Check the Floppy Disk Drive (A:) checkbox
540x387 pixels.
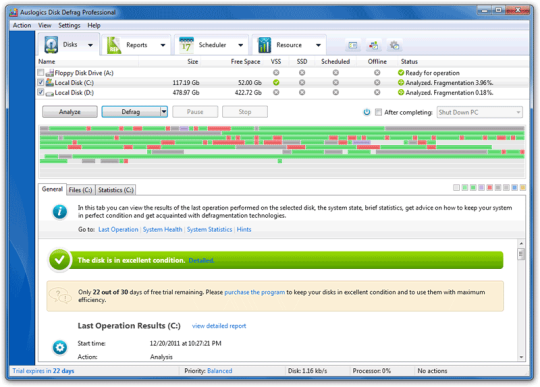41,73
